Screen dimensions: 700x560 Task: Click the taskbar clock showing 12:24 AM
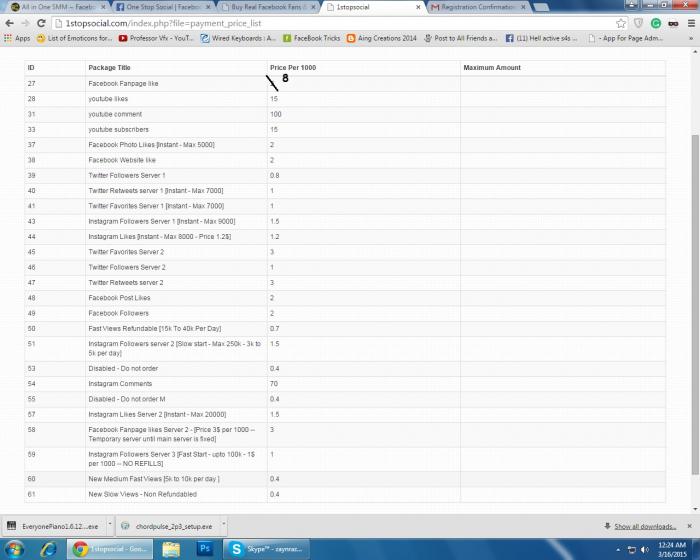(x=672, y=550)
